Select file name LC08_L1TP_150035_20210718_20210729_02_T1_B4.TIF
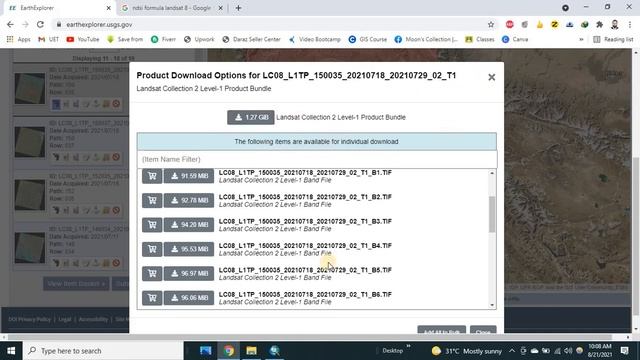This screenshot has height=360, width=640. click(x=305, y=246)
